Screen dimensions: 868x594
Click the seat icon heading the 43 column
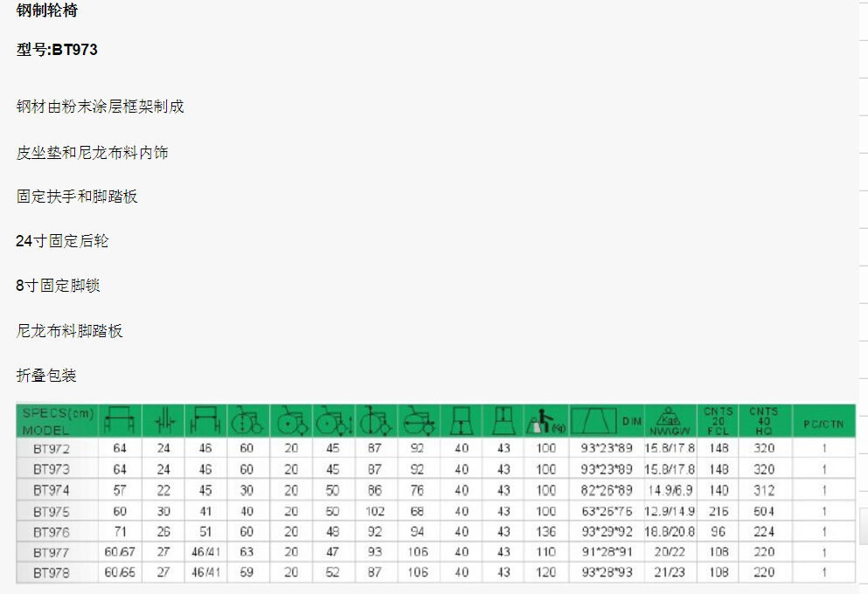[x=503, y=422]
